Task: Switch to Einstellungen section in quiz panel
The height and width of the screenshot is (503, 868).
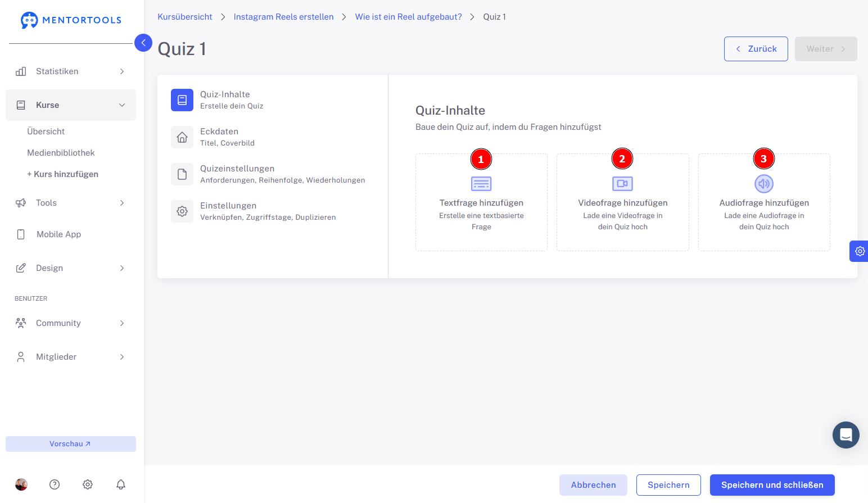Action: click(272, 211)
